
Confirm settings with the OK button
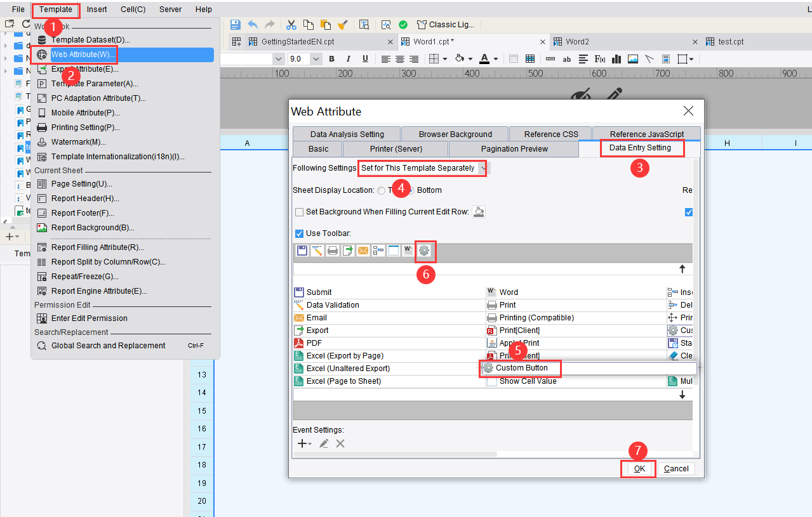click(x=637, y=469)
